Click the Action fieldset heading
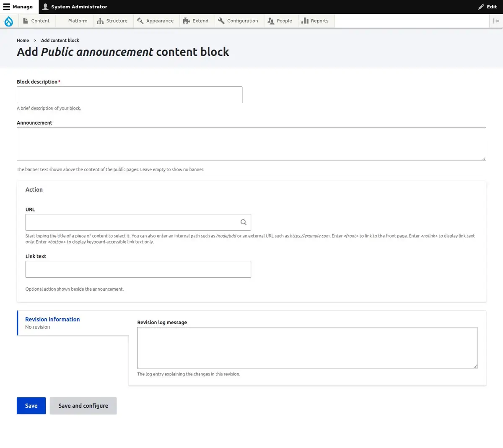Image resolution: width=503 pixels, height=448 pixels. pos(34,190)
